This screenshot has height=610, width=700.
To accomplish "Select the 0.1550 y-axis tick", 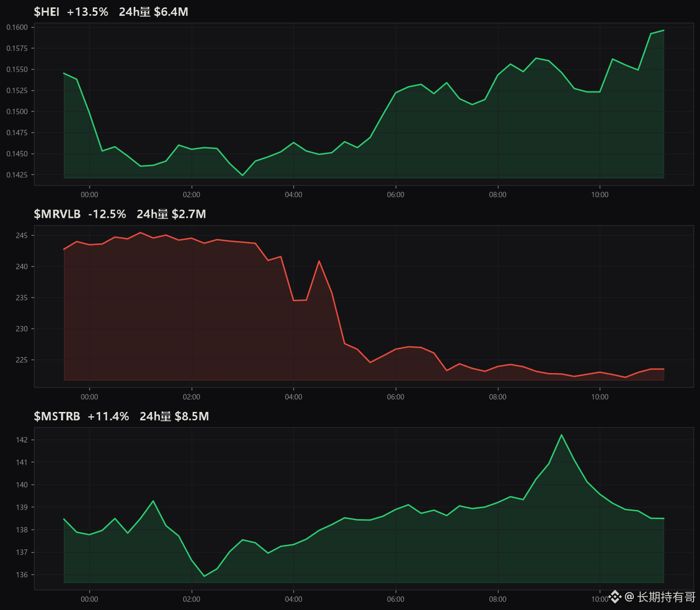I will [17, 70].
